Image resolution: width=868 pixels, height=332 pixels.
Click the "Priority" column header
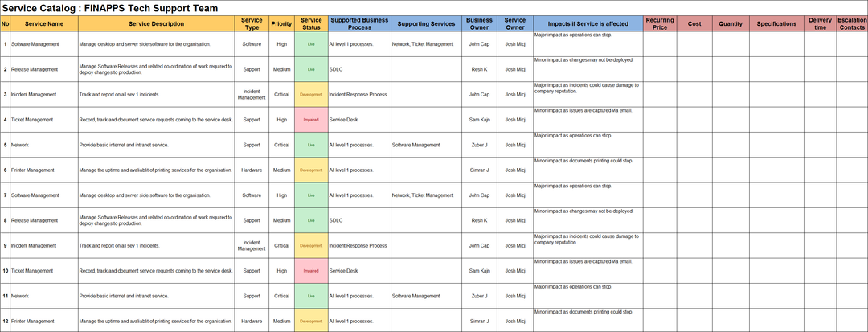281,24
